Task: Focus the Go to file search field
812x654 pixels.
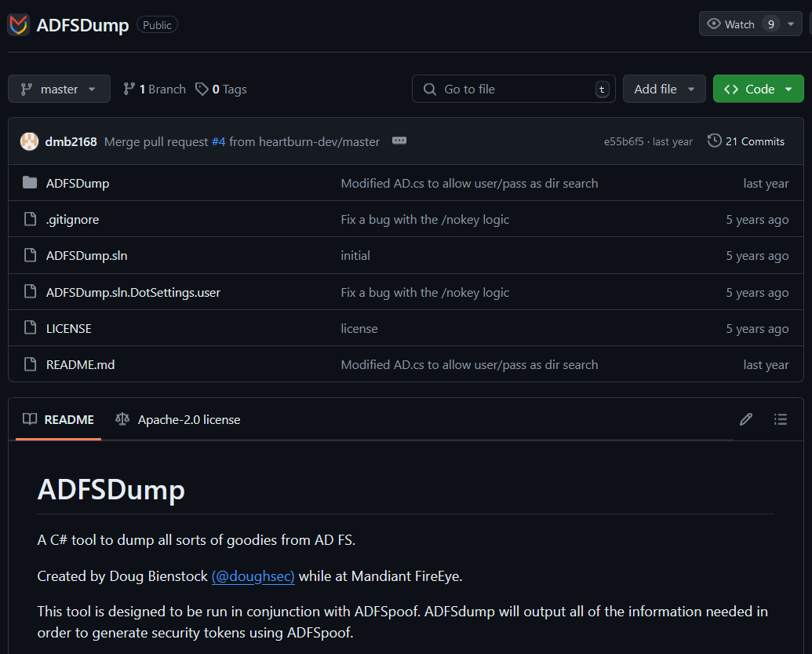Action: point(514,90)
